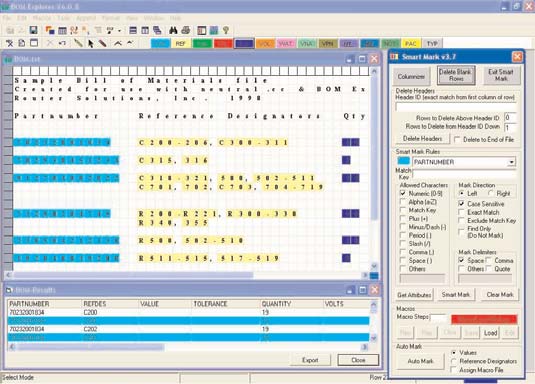Enable the Alpha (a-Z) allowed characters checkbox
Viewport: 535px width, 384px height.
[x=403, y=202]
